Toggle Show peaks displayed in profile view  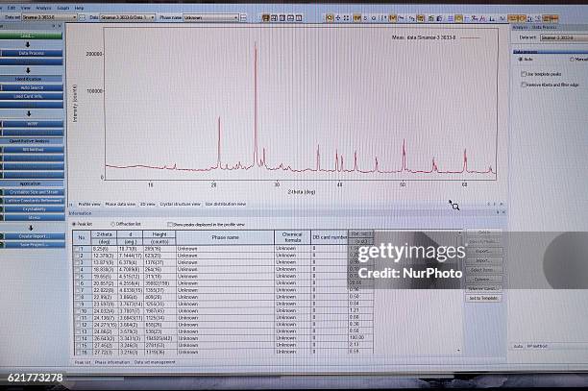coord(169,224)
